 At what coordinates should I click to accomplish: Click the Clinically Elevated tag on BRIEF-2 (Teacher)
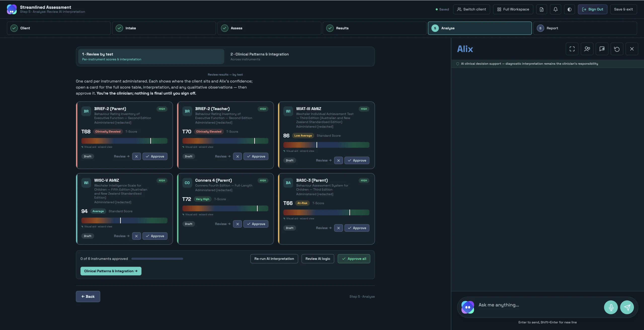[x=209, y=132]
